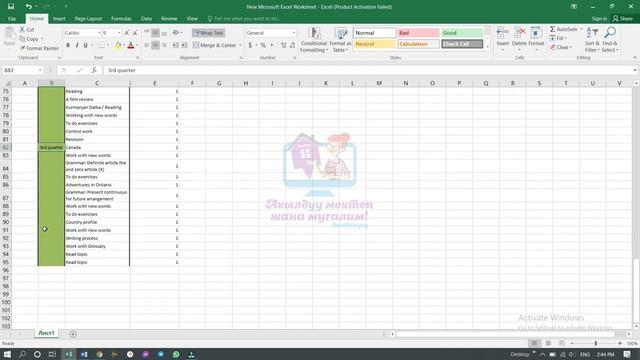
Task: Undo the last action
Action: tap(28, 7)
